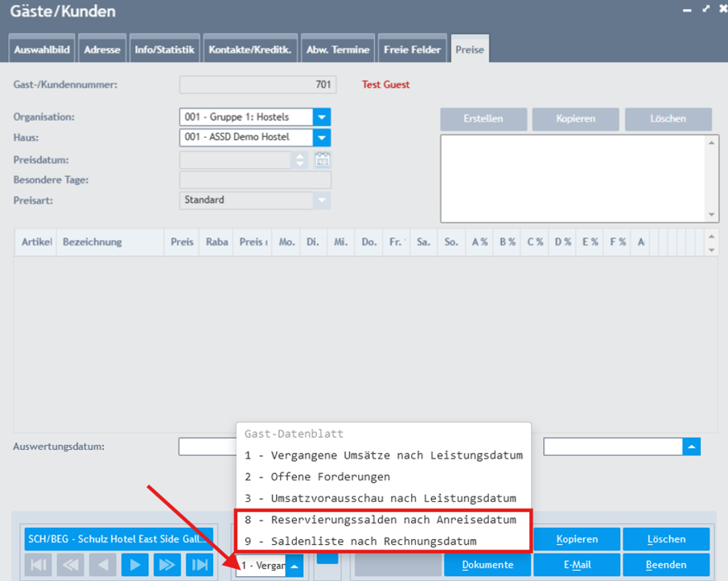Expand the Organisation dropdown

pyautogui.click(x=322, y=117)
